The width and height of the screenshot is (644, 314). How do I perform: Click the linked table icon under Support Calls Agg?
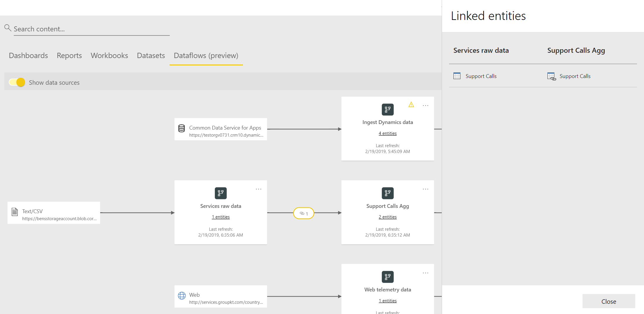[x=551, y=76]
